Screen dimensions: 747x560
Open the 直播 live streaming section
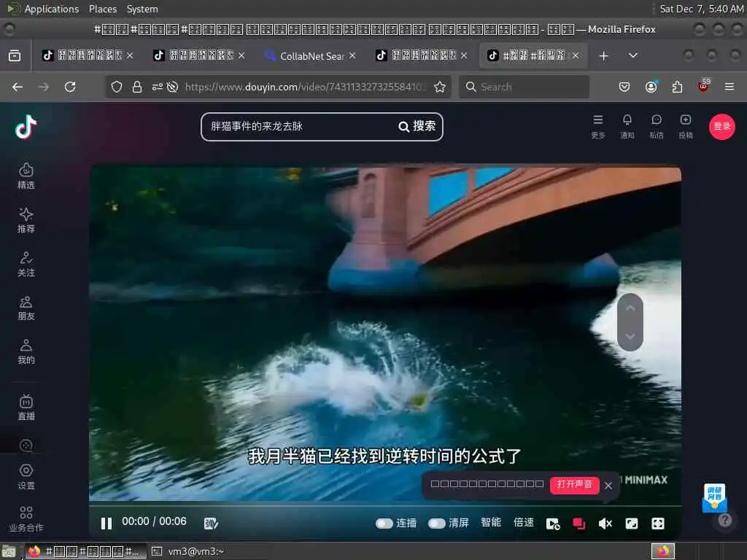pyautogui.click(x=26, y=408)
